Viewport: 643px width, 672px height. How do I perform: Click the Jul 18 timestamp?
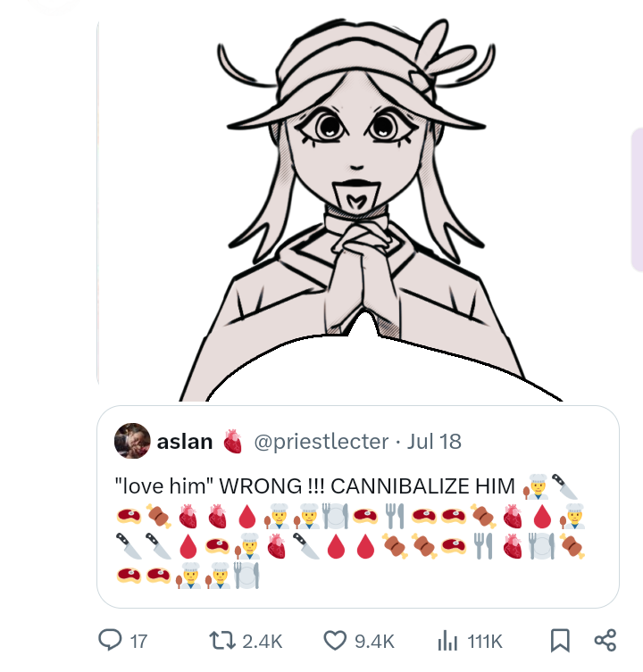(435, 441)
